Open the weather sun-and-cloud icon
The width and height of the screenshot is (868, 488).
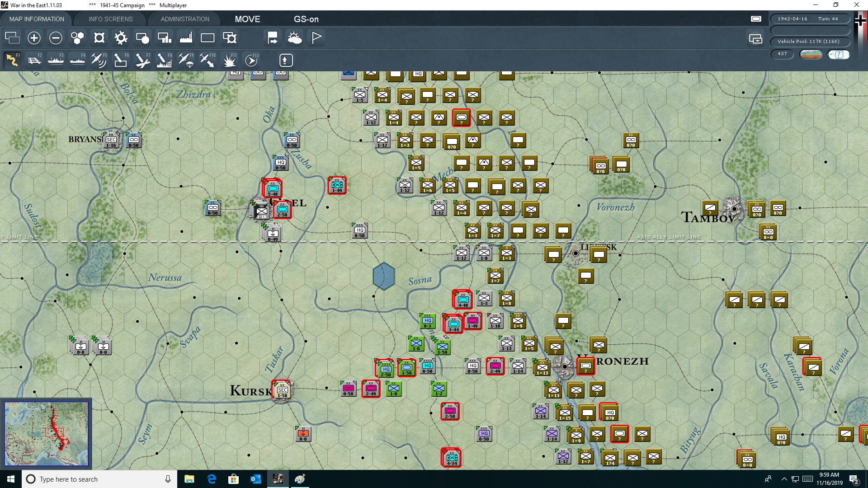pos(295,38)
